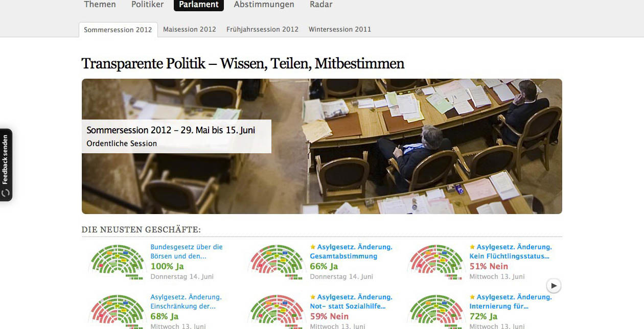Switch to the Maisession 2012 tab
644x329 pixels.
tap(190, 29)
